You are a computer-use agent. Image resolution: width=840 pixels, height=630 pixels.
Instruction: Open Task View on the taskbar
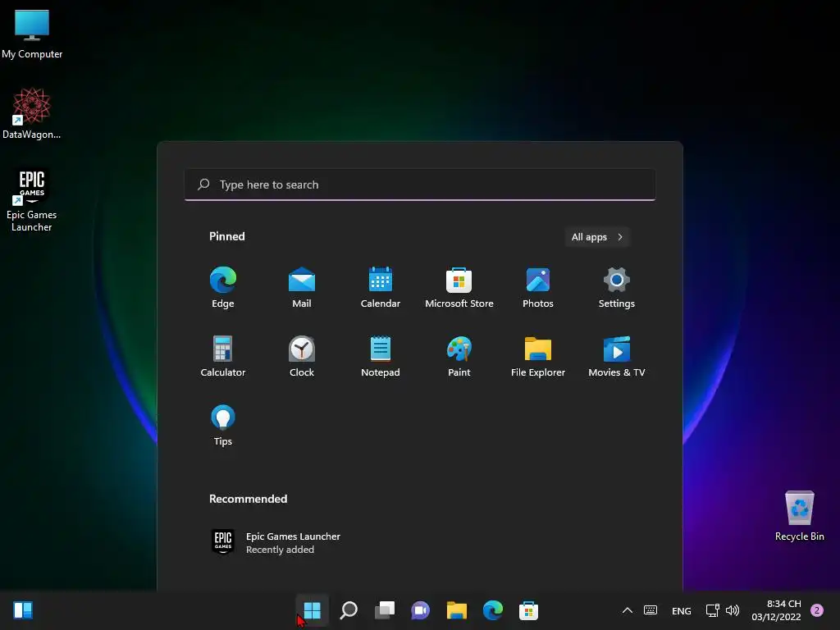tap(385, 610)
